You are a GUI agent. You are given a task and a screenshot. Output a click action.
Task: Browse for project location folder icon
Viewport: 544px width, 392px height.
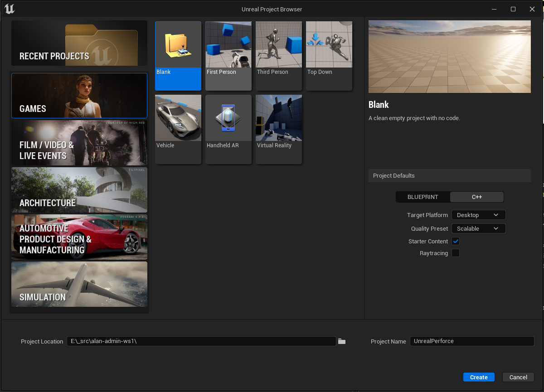coord(342,341)
